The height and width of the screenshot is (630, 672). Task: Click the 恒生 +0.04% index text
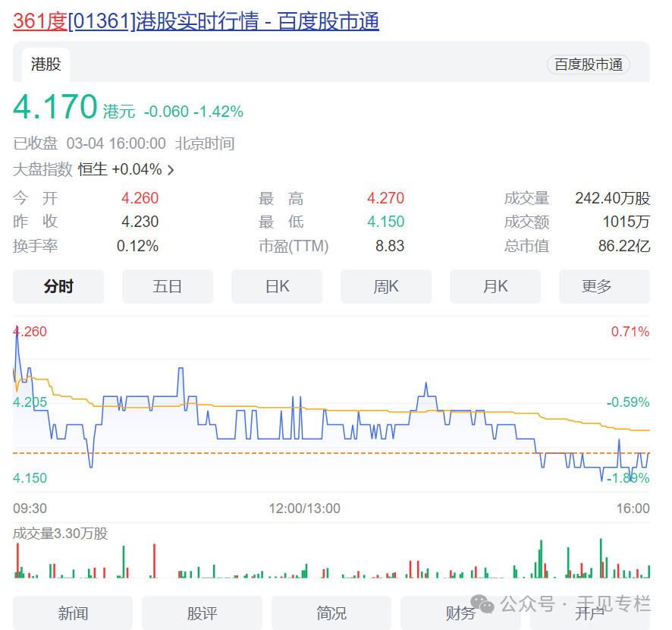(x=120, y=170)
